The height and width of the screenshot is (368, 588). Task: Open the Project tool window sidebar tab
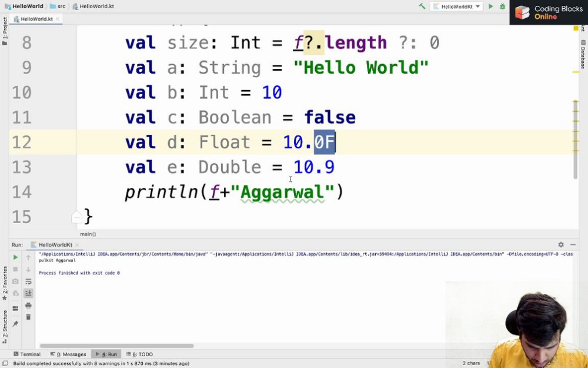pyautogui.click(x=5, y=31)
